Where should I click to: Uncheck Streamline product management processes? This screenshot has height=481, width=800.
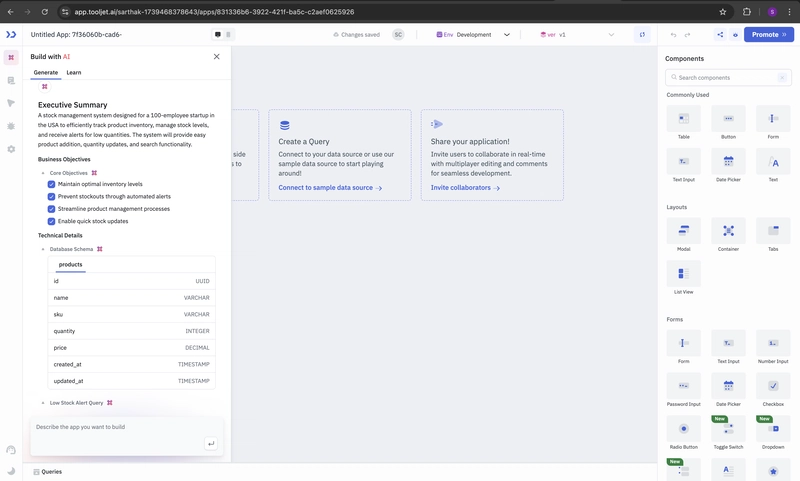tap(52, 209)
